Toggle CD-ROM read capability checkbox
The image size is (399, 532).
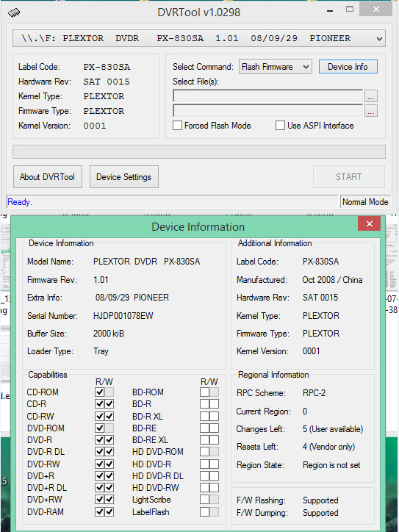(x=100, y=392)
